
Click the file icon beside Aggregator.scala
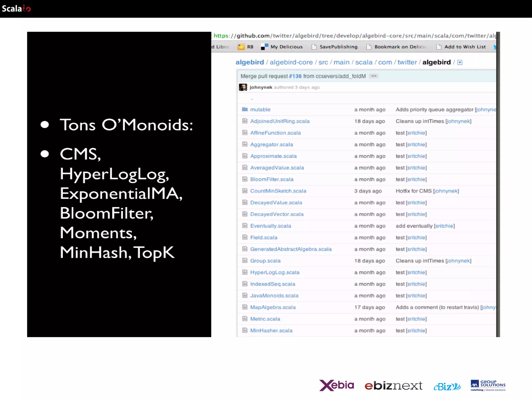(244, 144)
